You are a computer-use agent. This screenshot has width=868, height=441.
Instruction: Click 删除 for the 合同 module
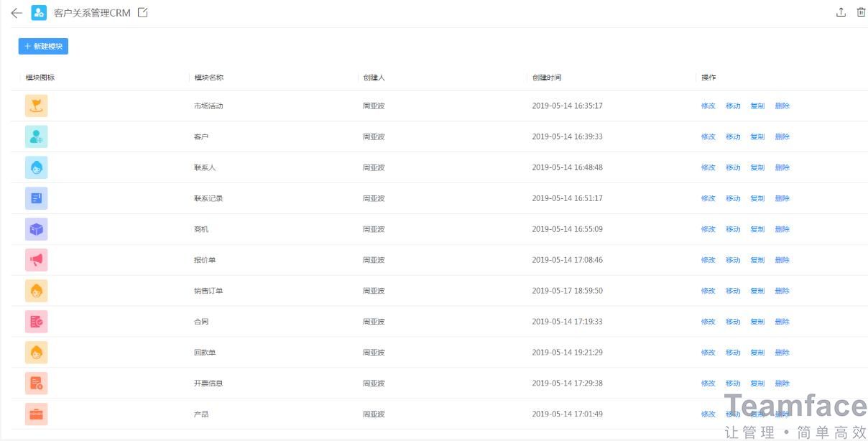(x=782, y=322)
